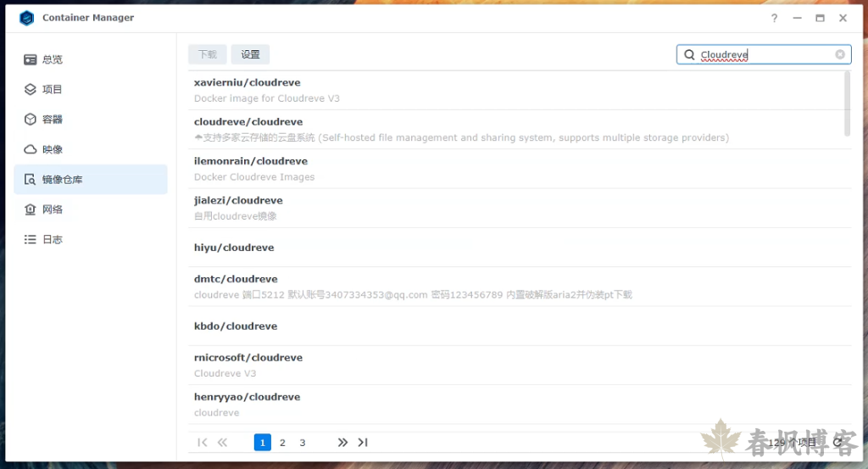The height and width of the screenshot is (469, 868).
Task: Select the dmtc/cloudreve image row
Action: [520, 287]
